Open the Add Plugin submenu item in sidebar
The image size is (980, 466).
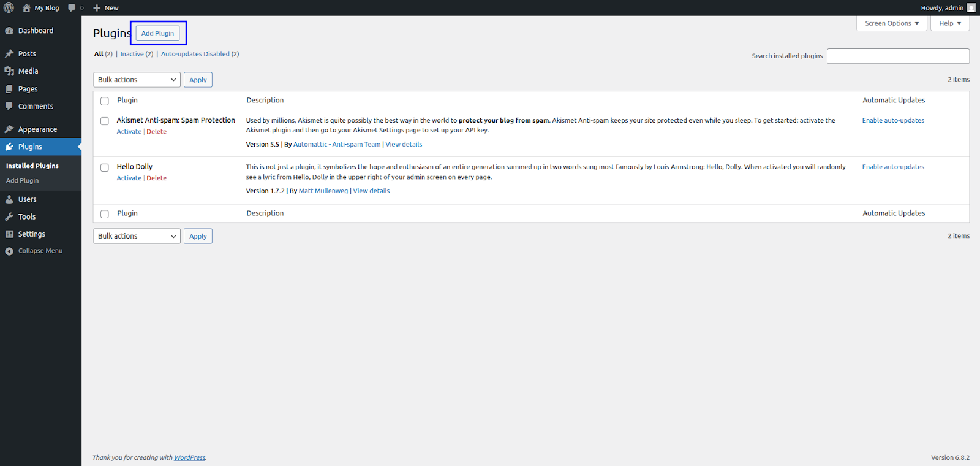[23, 181]
